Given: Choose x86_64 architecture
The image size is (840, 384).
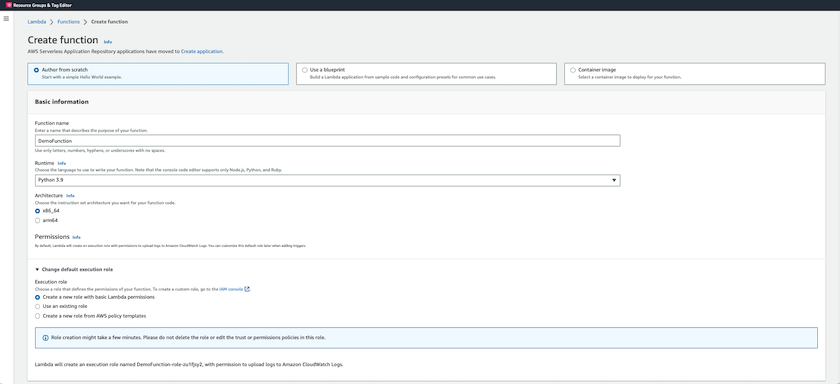Looking at the screenshot, I should point(38,211).
